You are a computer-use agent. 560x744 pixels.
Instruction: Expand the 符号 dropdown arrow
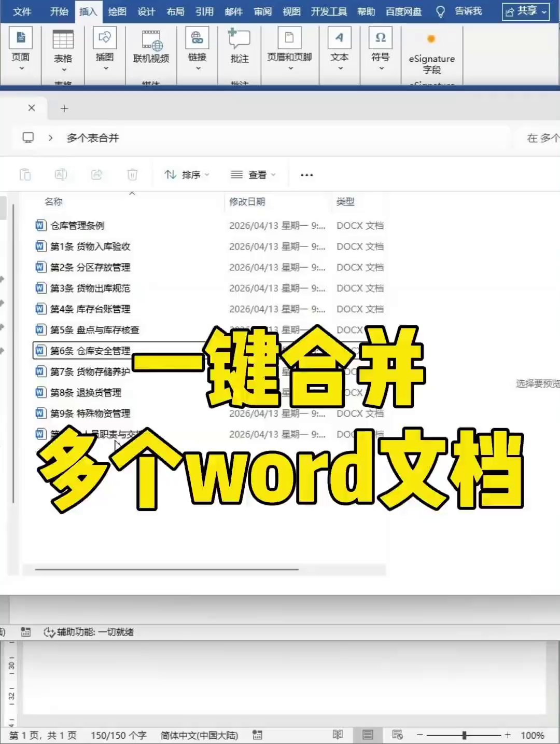[381, 68]
